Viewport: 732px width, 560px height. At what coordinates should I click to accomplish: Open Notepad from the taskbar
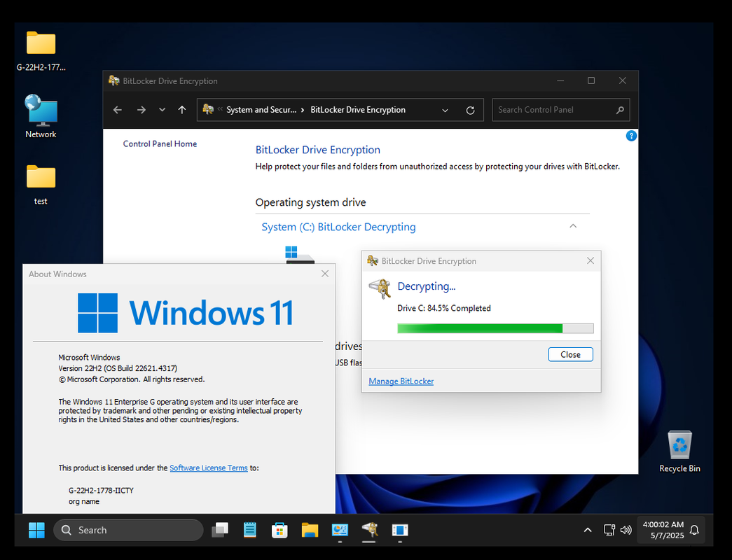[x=250, y=530]
